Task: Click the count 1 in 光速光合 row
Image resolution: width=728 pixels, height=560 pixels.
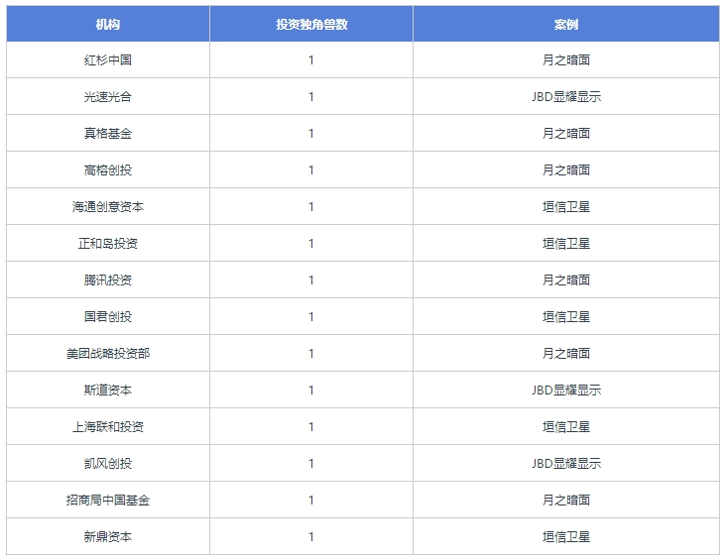Action: pos(311,96)
